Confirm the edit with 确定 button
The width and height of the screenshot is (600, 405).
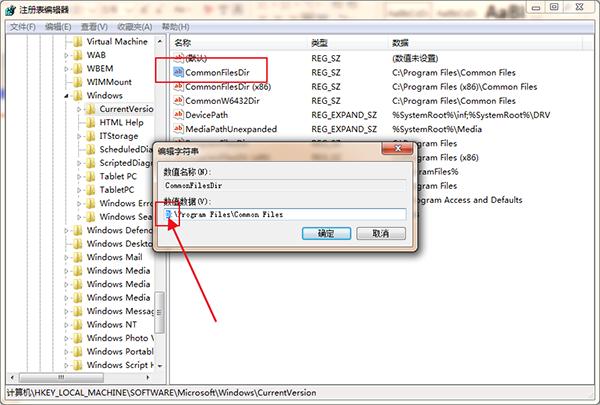pyautogui.click(x=326, y=233)
